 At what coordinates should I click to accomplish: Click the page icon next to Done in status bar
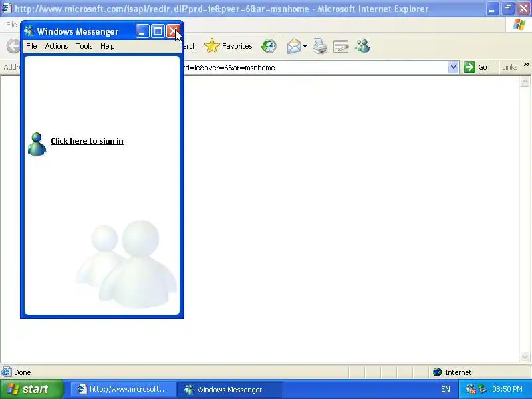(x=6, y=372)
